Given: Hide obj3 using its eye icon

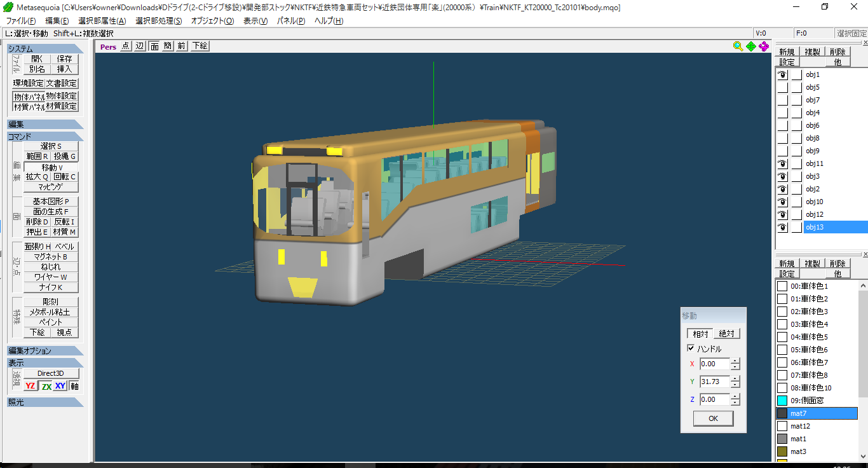Looking at the screenshot, I should pos(783,176).
